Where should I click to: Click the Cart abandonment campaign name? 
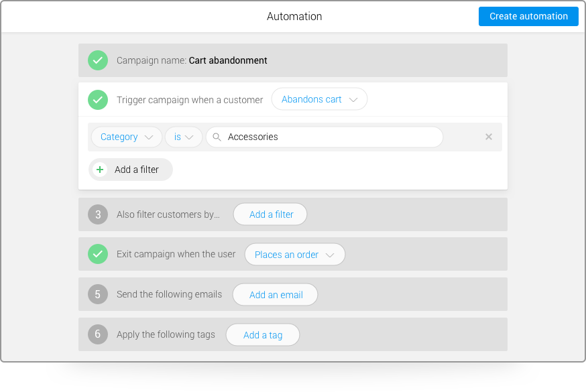(228, 60)
